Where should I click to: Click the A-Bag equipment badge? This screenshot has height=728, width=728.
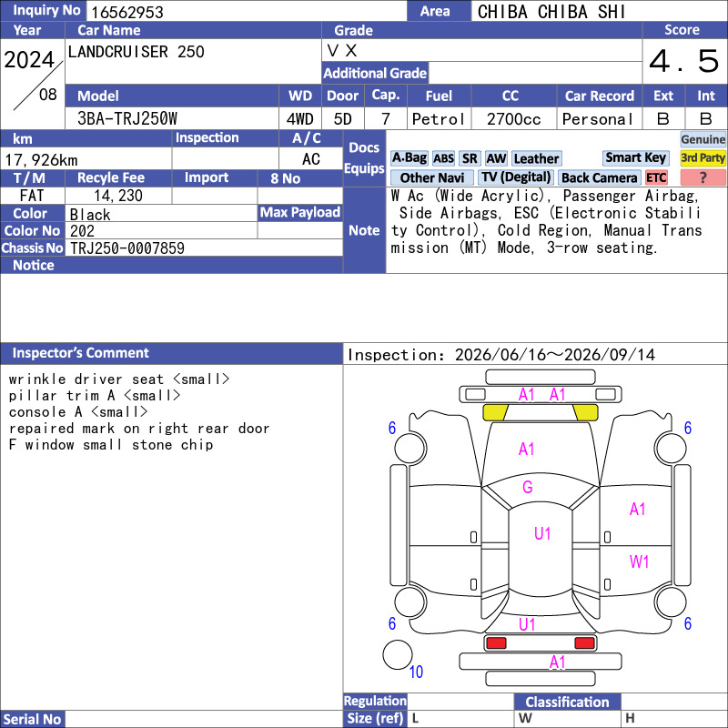tap(409, 158)
